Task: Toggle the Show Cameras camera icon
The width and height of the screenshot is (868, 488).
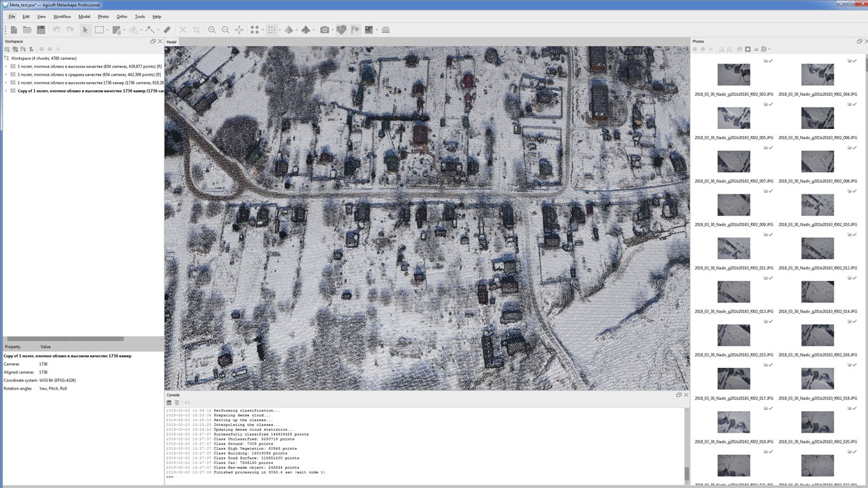Action: point(325,30)
